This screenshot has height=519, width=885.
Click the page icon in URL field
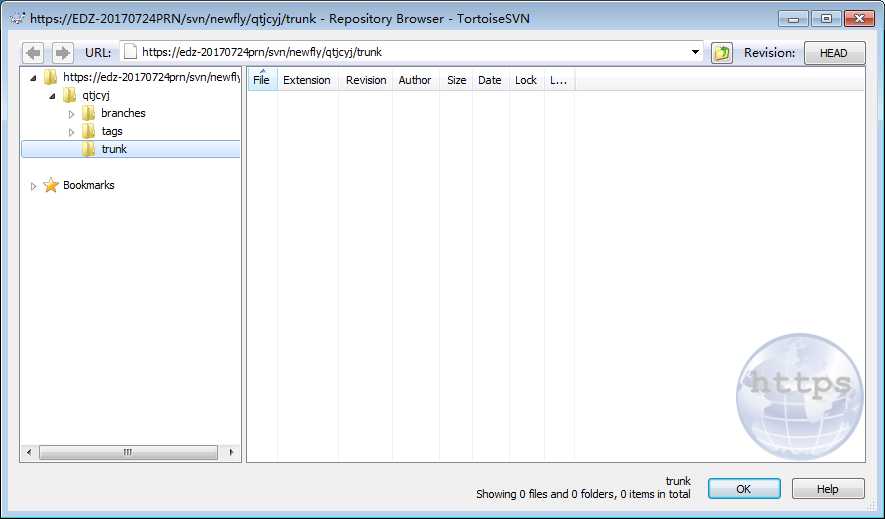(x=130, y=52)
